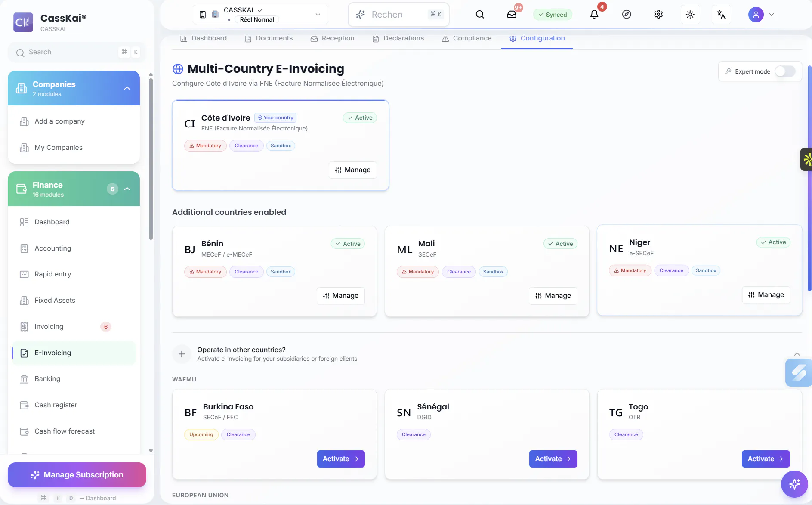The width and height of the screenshot is (812, 505).
Task: Click the Niger NE country code
Action: [616, 248]
